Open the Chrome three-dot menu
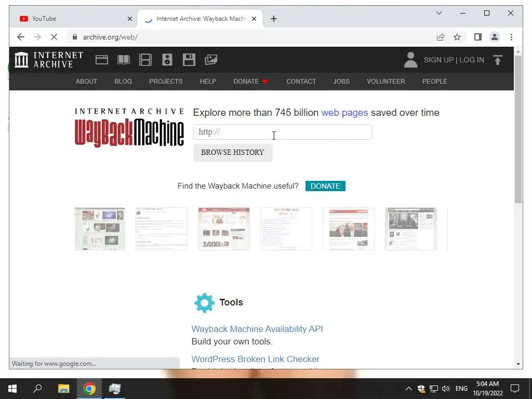 tap(511, 37)
